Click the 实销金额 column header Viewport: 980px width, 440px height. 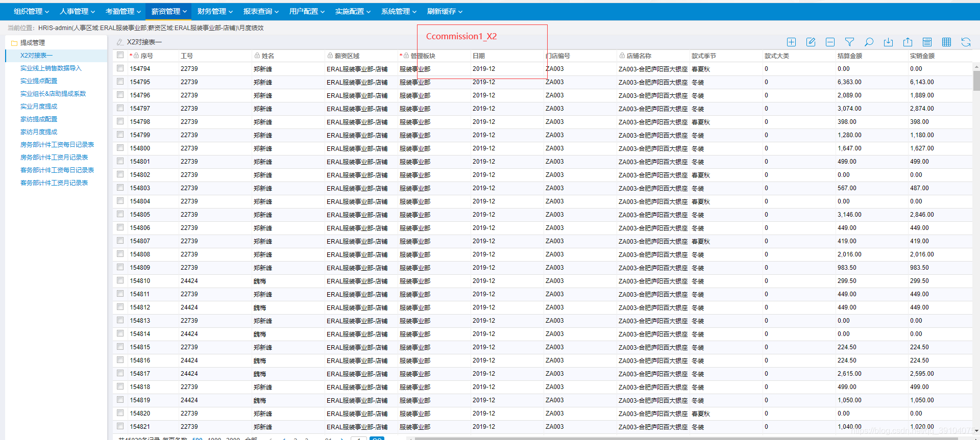click(x=922, y=56)
